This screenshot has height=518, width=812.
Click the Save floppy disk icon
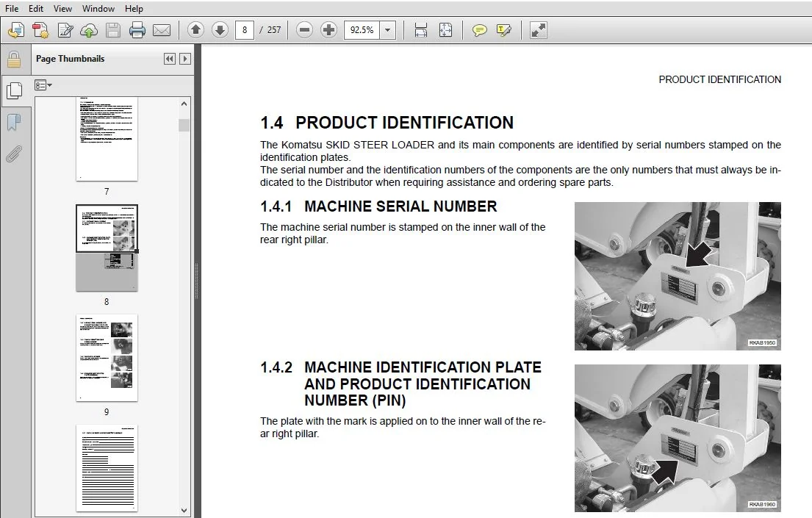pos(113,30)
